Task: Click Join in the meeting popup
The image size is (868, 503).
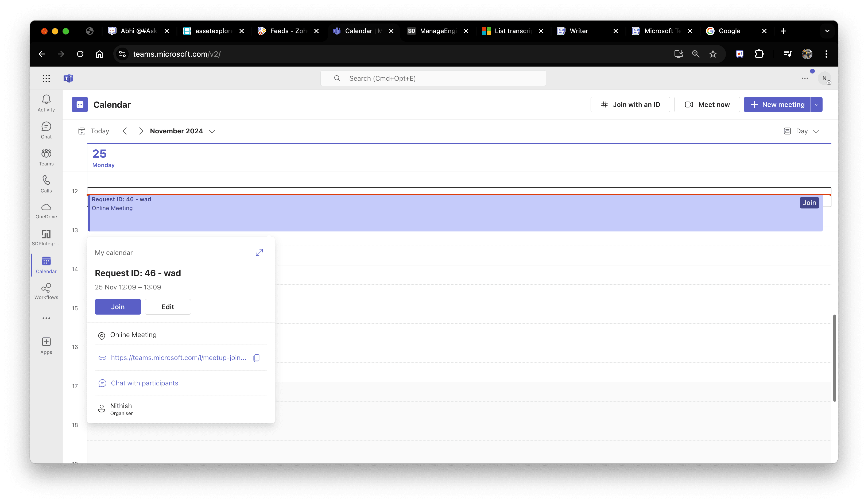Action: (118, 307)
